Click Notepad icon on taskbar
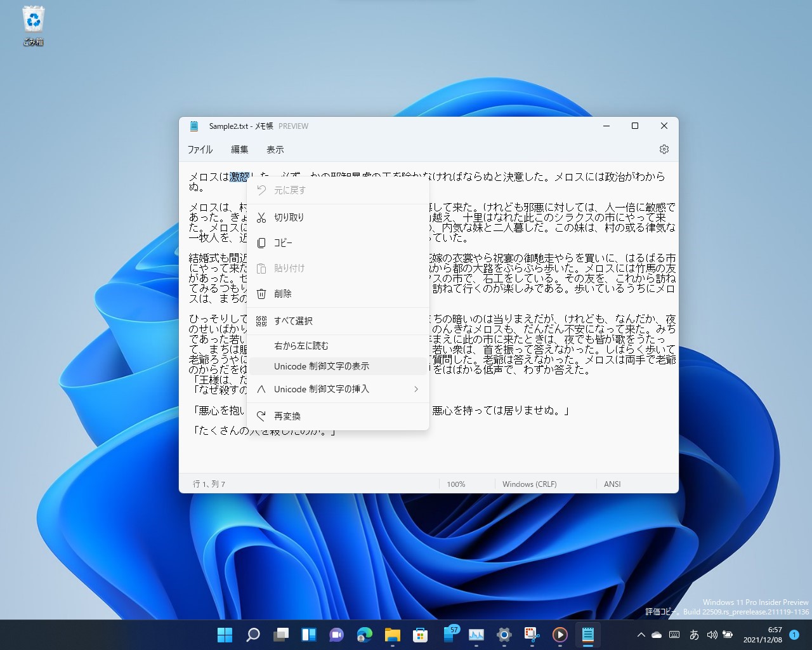The height and width of the screenshot is (650, 812). (587, 634)
